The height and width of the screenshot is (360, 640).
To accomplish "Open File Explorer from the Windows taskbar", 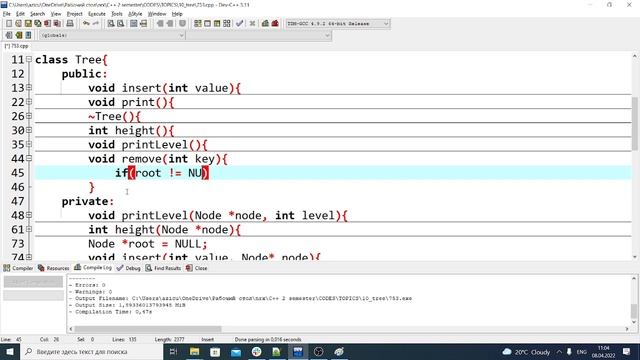I will [195, 351].
